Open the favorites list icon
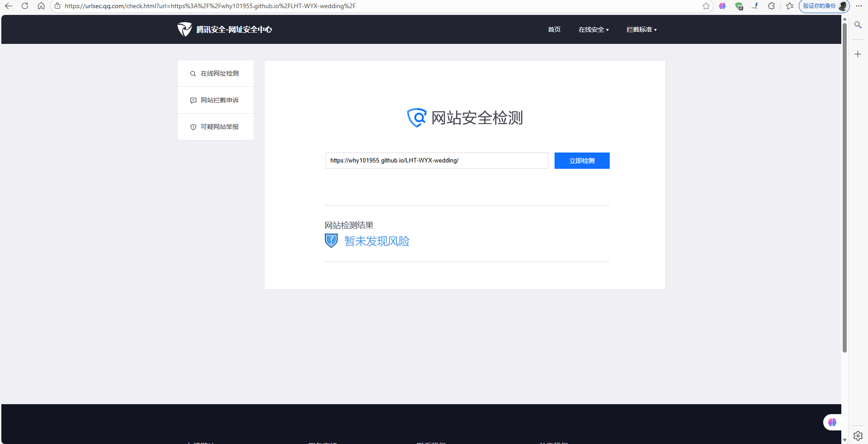The height and width of the screenshot is (444, 868). (790, 6)
